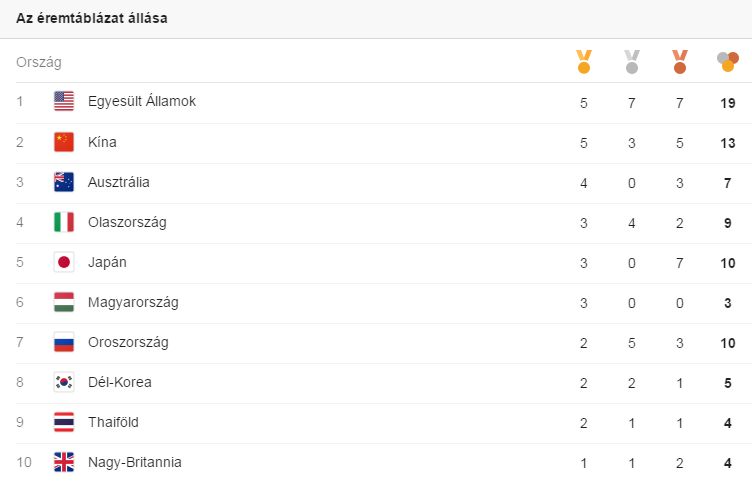Screen dimensions: 752x483
Task: Click the Hungary flag icon
Action: pos(64,302)
